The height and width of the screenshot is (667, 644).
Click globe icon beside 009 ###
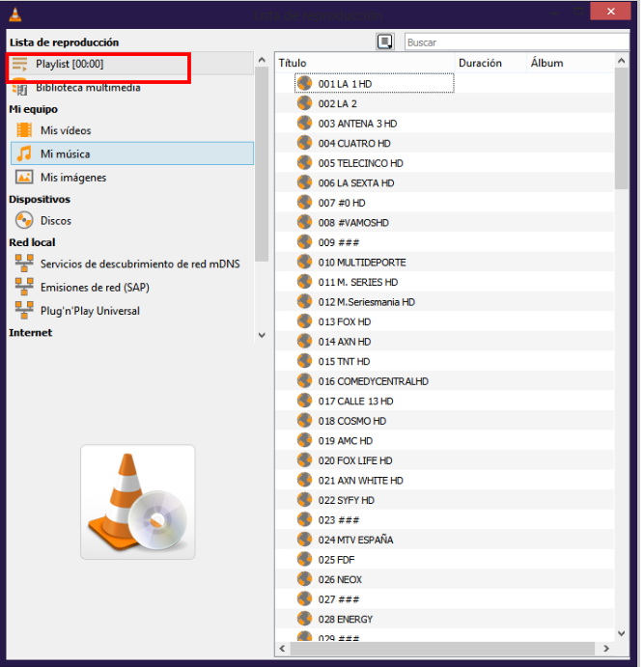click(x=304, y=241)
